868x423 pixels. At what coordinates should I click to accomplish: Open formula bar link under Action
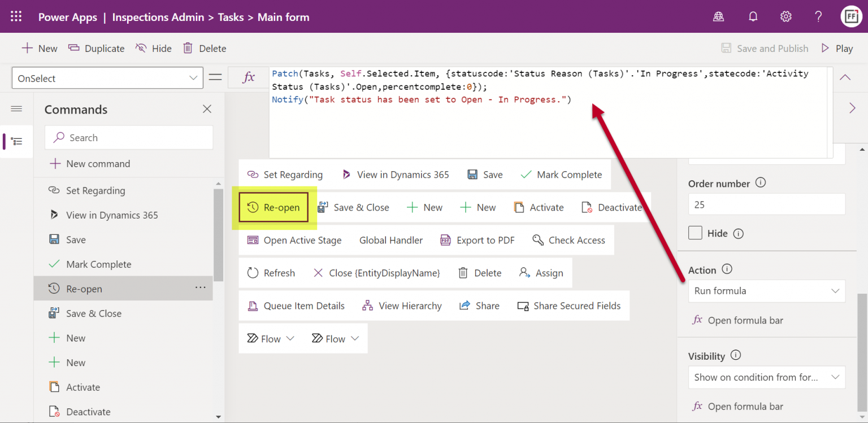(738, 320)
